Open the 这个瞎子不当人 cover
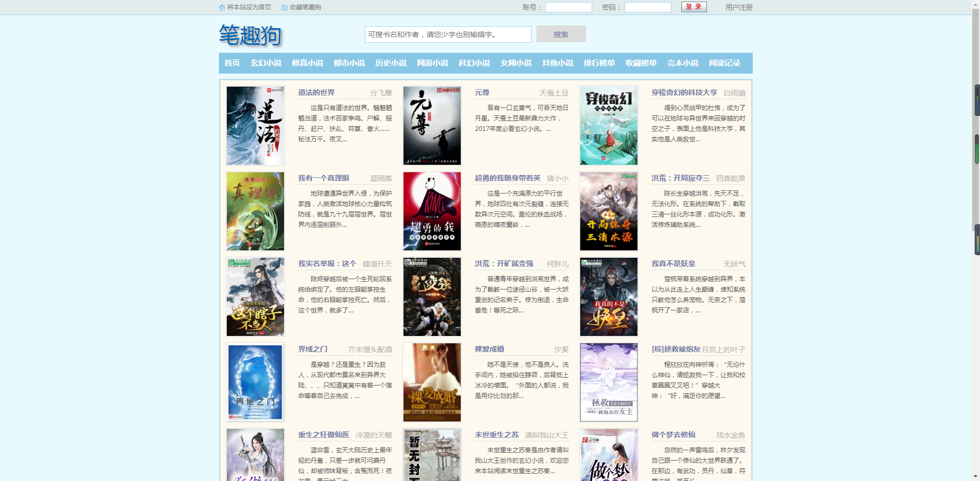This screenshot has height=481, width=980. click(x=255, y=297)
